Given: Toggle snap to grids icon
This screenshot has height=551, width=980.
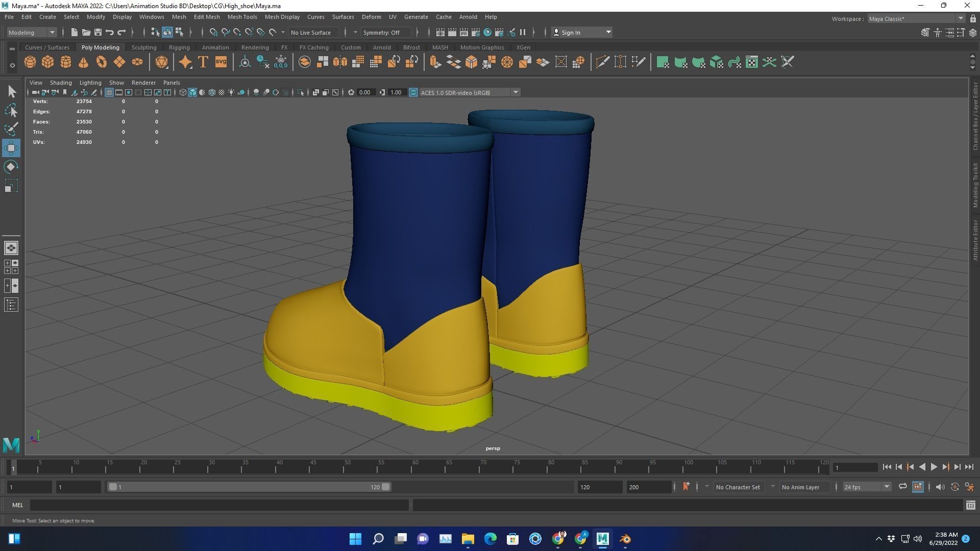Looking at the screenshot, I should pos(214,32).
